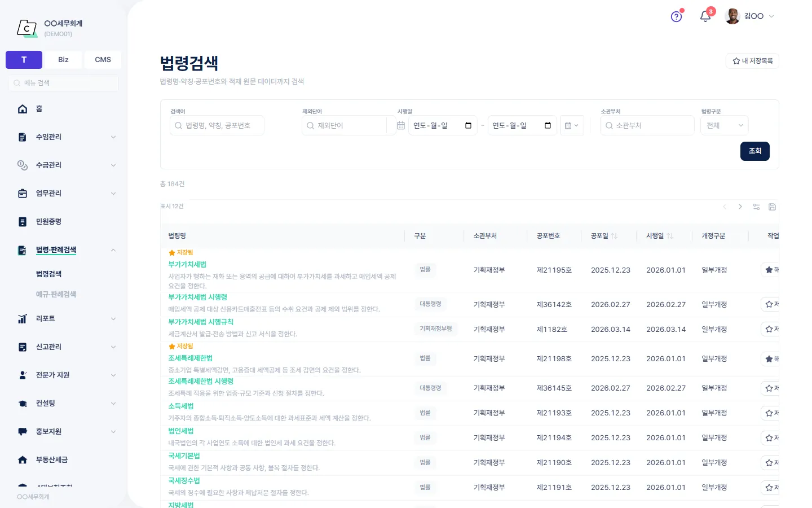Screen dimensions: 812x508
Task: Switch to the T tab
Action: coord(24,60)
